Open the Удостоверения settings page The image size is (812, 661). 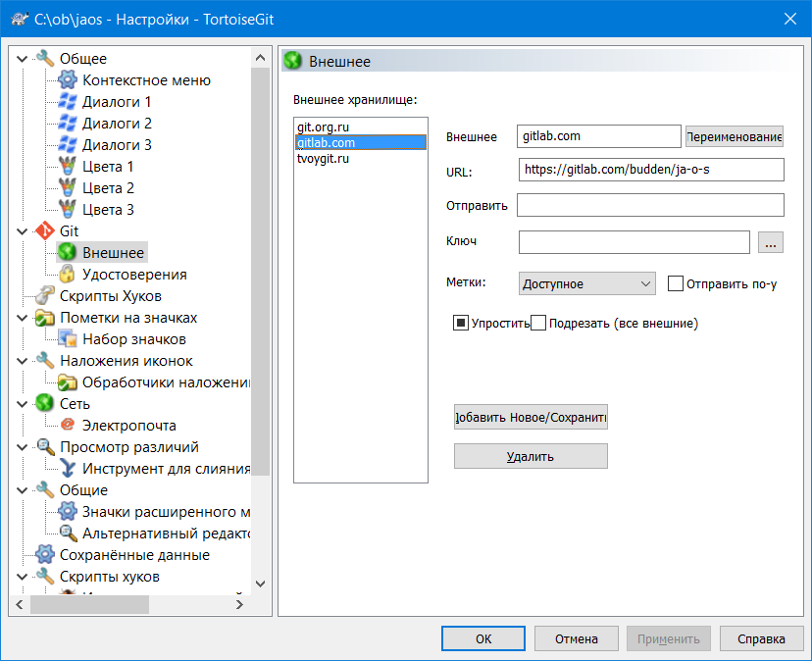[x=134, y=275]
